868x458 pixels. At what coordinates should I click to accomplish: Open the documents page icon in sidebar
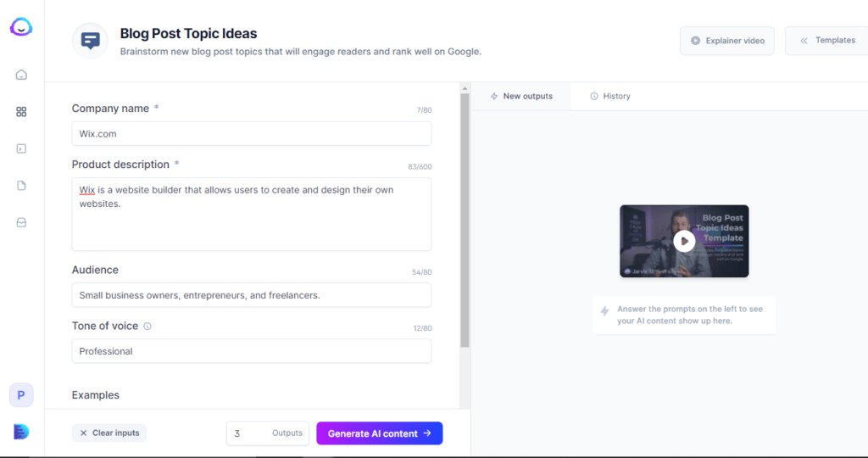click(x=21, y=186)
